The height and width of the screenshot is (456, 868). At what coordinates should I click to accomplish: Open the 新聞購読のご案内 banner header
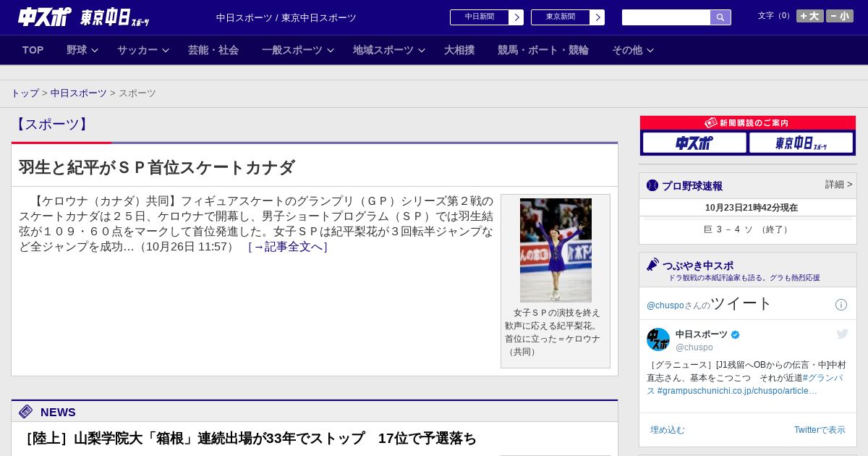point(748,123)
